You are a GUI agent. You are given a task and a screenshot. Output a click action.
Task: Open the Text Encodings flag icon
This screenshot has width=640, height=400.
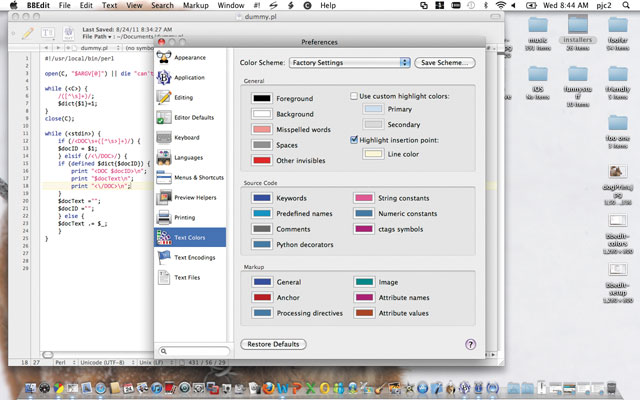(x=164, y=257)
